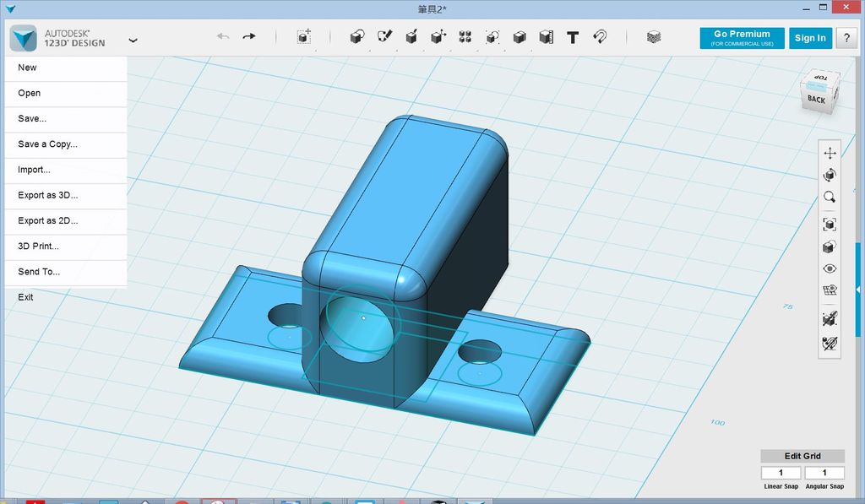Expand the application menu arrow
Screen dimensions: 865x504
pyautogui.click(x=133, y=41)
